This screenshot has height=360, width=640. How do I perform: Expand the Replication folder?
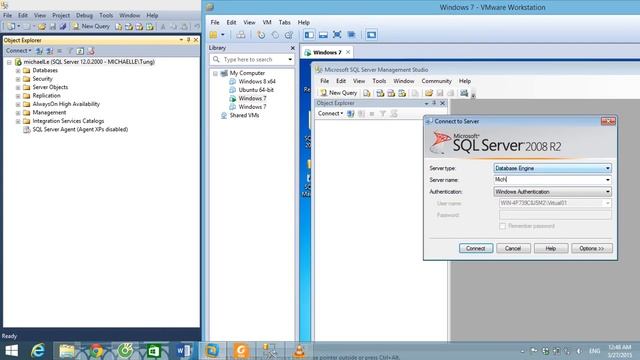click(x=18, y=96)
